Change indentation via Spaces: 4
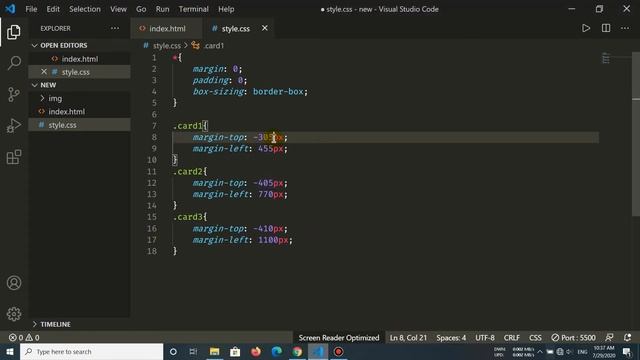This screenshot has height=360, width=640. 451,338
